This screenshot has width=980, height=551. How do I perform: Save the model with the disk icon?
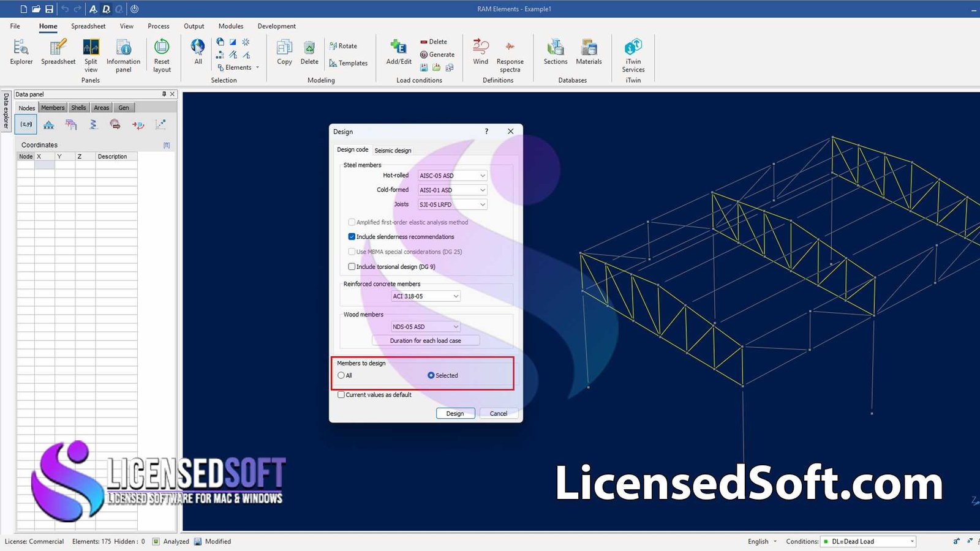(x=49, y=9)
